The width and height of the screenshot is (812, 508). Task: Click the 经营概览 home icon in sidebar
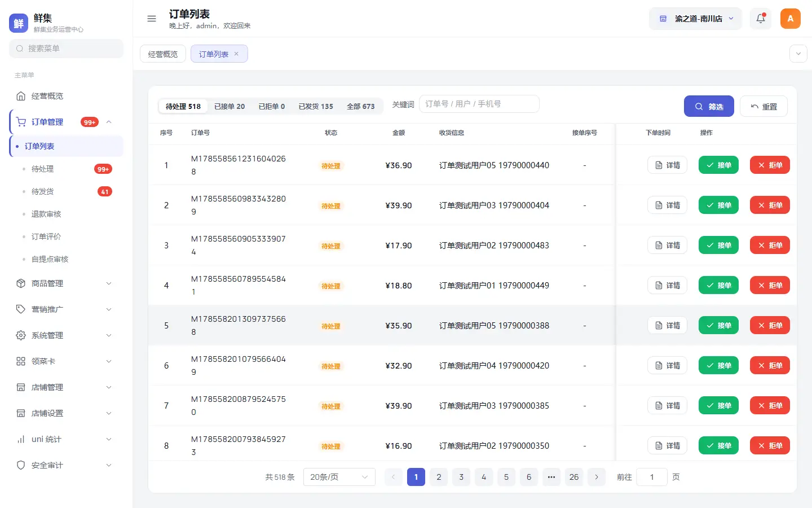[x=21, y=96]
